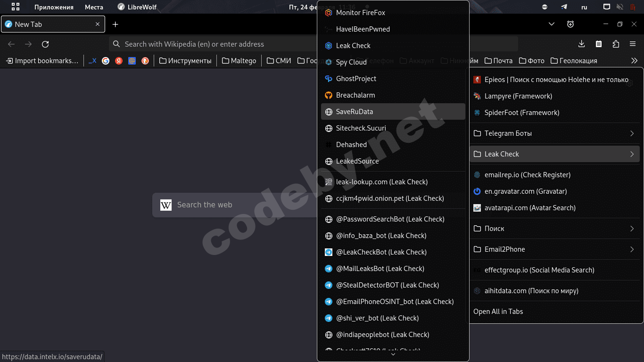Open the LeakedSource bookmark
The height and width of the screenshot is (362, 644).
pyautogui.click(x=393, y=161)
